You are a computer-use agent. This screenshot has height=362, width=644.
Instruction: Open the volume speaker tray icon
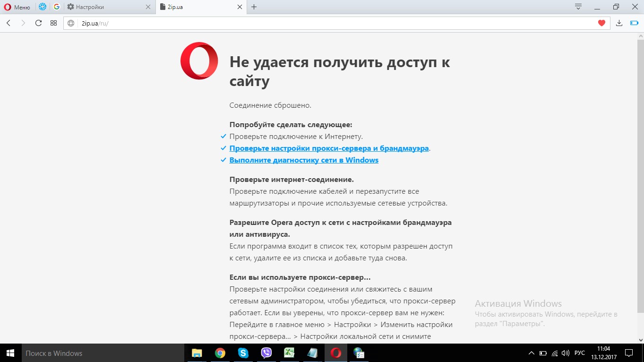(x=566, y=353)
